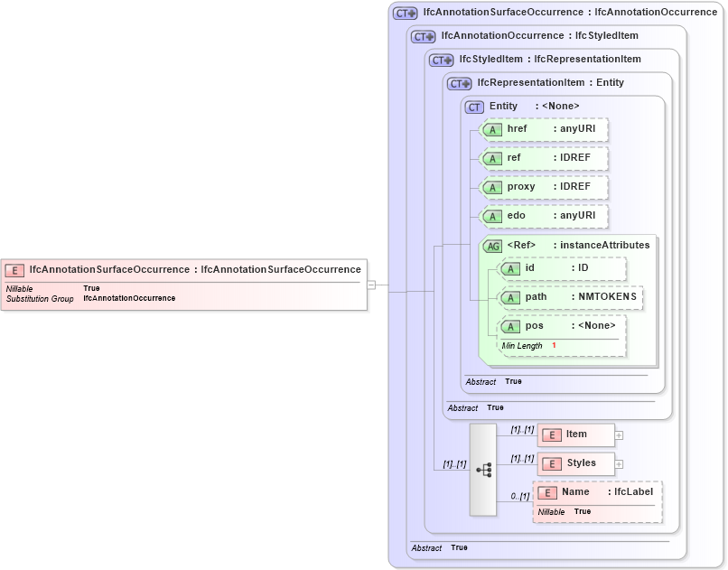Click the A icon of the ref attribute

pyautogui.click(x=493, y=158)
